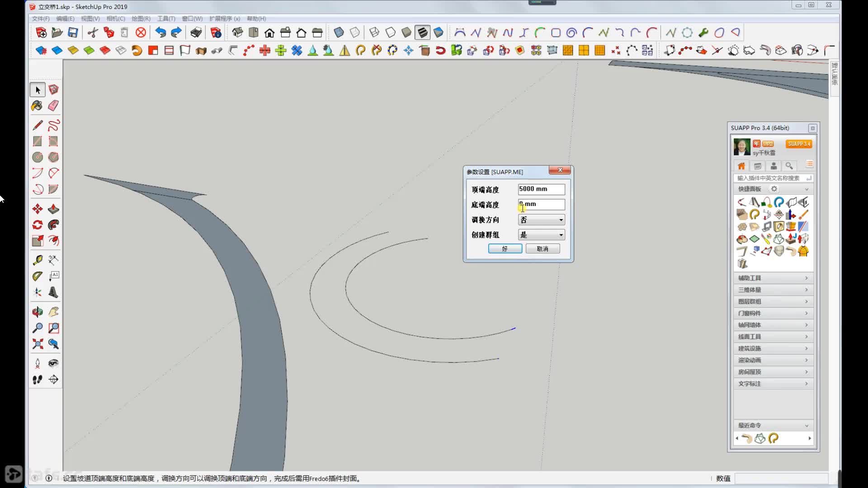Viewport: 868px width, 488px height.
Task: Choose the Follow Me tool
Action: pos(53,225)
